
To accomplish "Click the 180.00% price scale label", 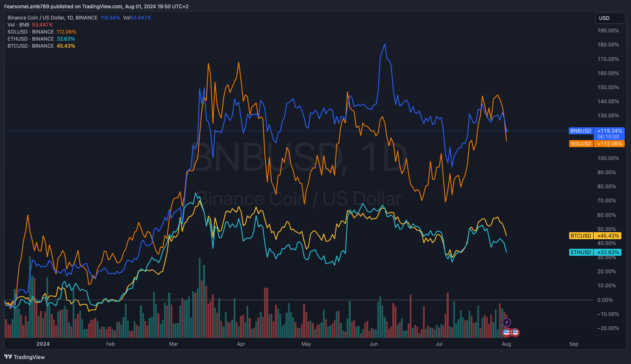I will (x=608, y=45).
